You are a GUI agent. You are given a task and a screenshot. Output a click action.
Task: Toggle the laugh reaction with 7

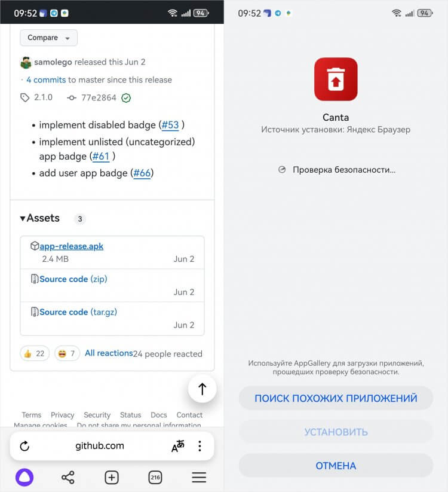pos(67,354)
